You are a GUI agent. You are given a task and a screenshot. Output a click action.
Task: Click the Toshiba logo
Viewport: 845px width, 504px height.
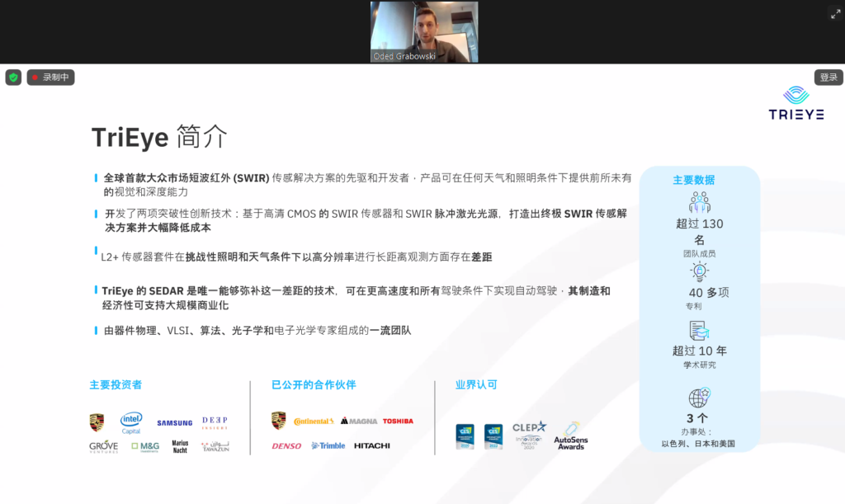pyautogui.click(x=398, y=421)
